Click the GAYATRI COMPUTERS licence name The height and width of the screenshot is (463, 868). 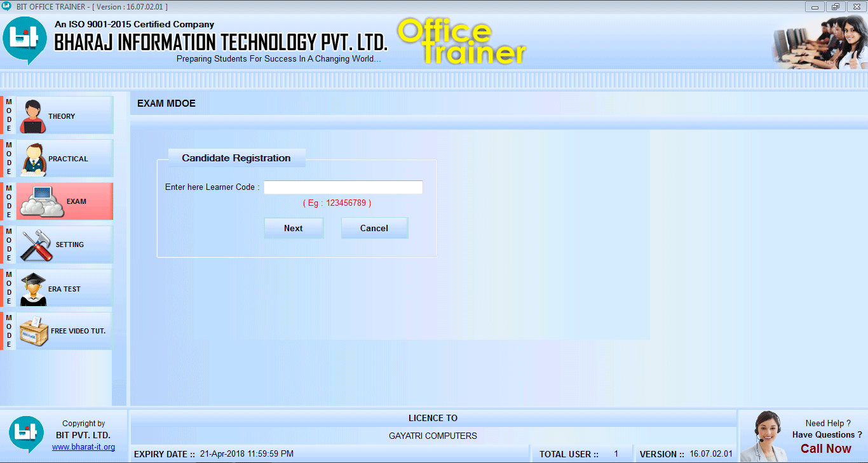coord(433,436)
